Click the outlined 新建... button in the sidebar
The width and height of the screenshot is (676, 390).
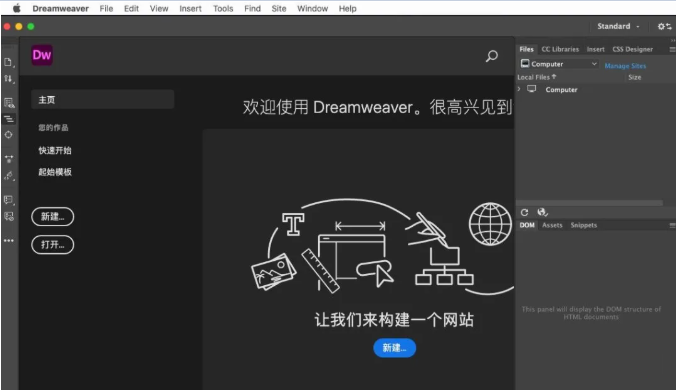click(x=53, y=216)
